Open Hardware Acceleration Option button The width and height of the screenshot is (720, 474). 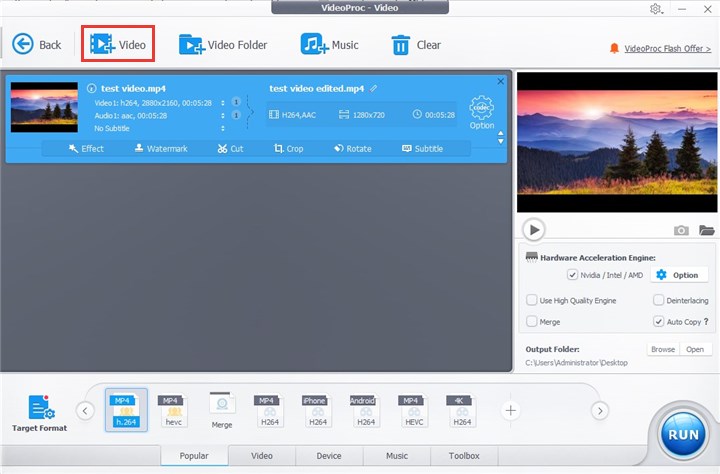[x=678, y=275]
